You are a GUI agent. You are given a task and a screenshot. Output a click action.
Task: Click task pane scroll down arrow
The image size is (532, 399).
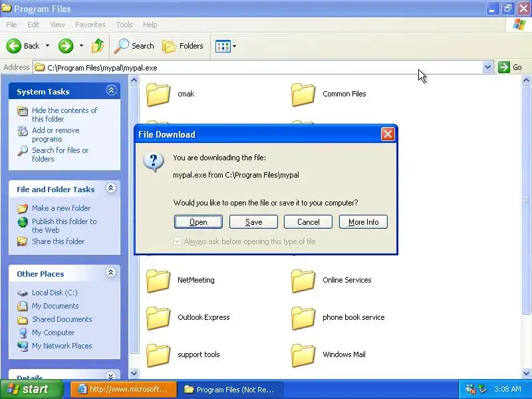134,374
